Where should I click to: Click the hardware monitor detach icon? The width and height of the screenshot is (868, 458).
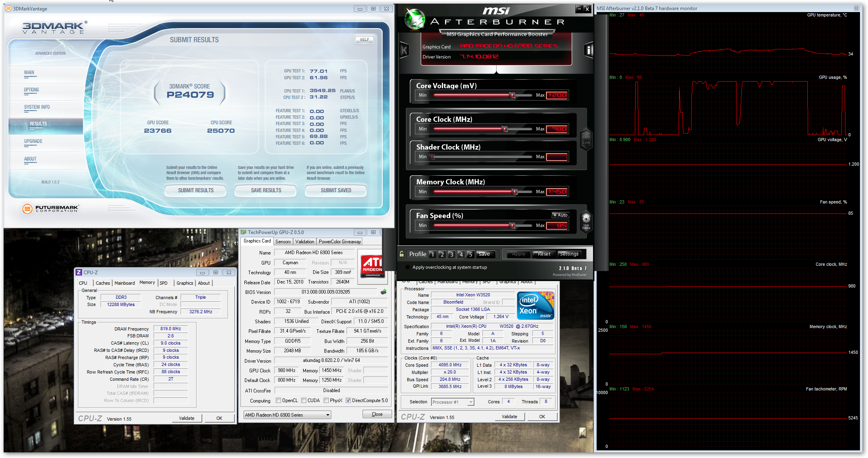(x=857, y=8)
